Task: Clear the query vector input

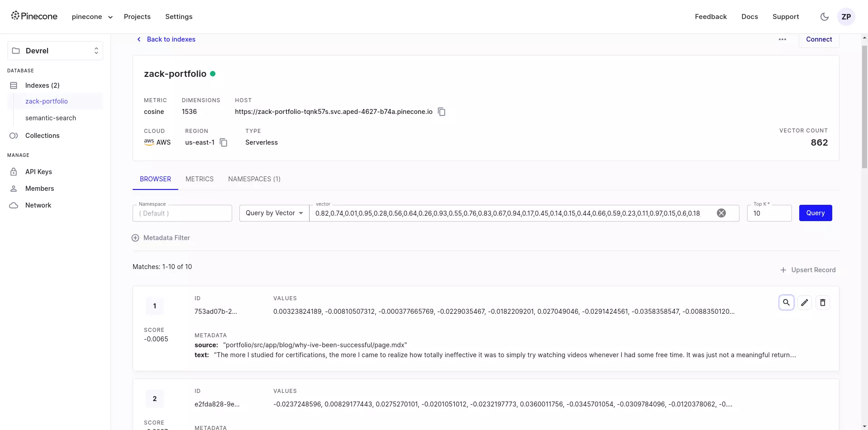Action: coord(721,213)
